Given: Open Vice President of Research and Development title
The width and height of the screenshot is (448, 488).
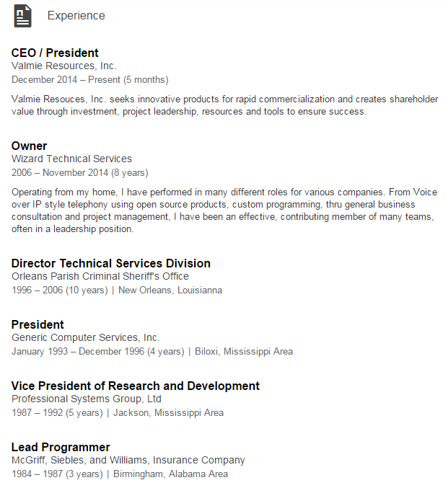Looking at the screenshot, I should (x=136, y=386).
